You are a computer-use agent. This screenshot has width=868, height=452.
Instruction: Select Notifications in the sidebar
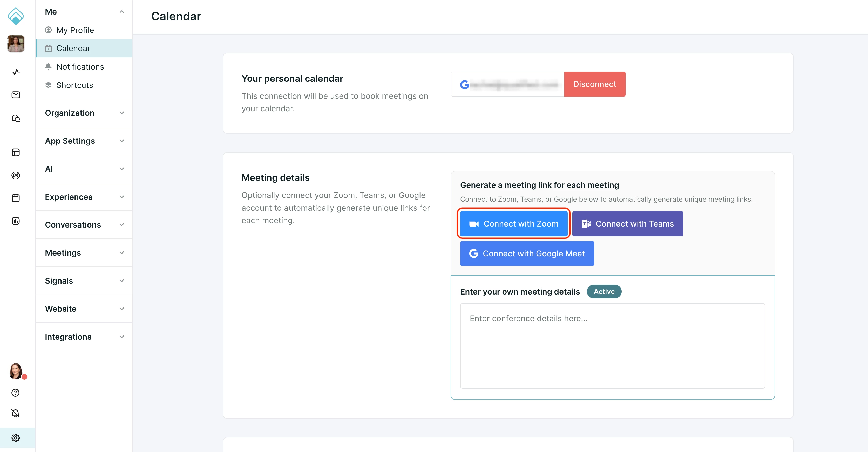[x=80, y=67]
